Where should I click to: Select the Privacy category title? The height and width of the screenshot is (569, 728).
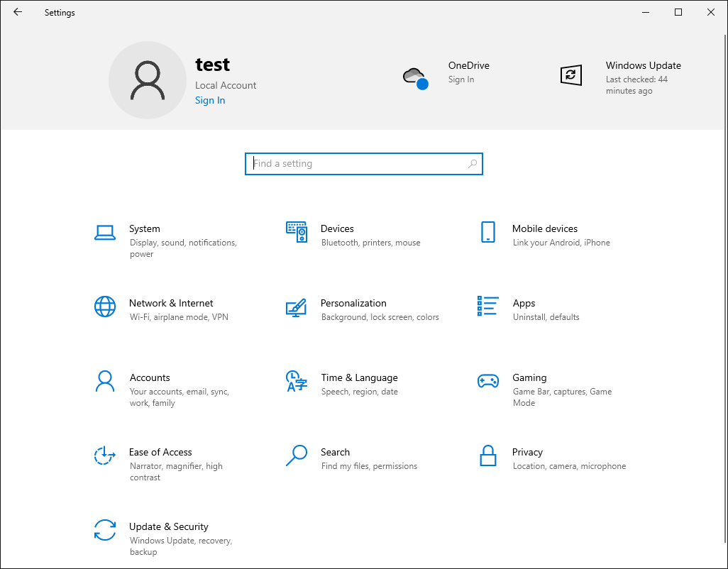[527, 453]
